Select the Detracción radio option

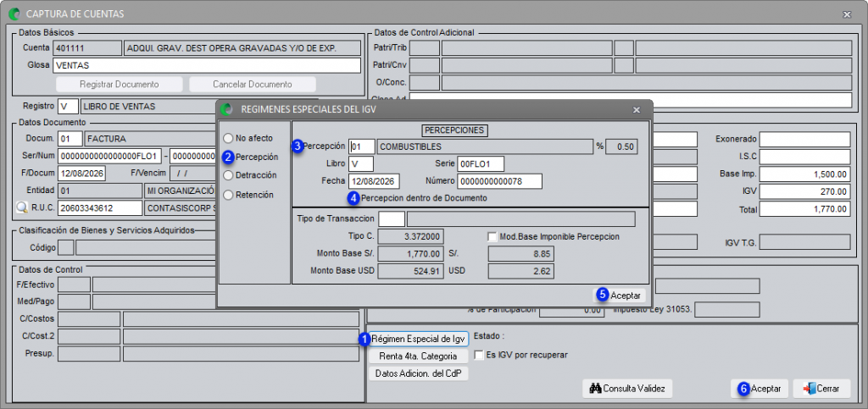click(x=227, y=175)
